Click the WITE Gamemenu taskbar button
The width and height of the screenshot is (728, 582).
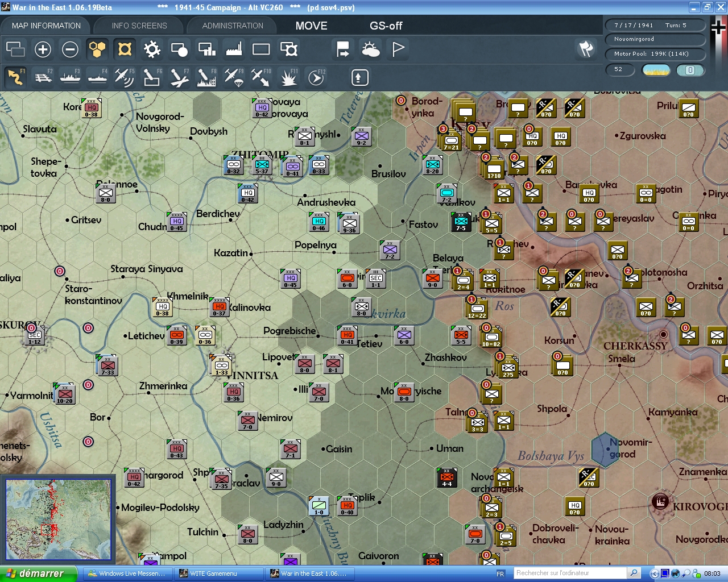(218, 573)
